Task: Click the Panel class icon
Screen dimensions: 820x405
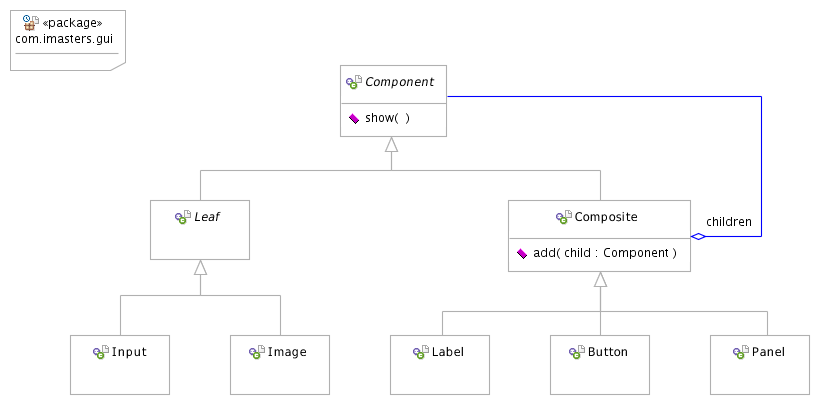Action: click(x=740, y=352)
